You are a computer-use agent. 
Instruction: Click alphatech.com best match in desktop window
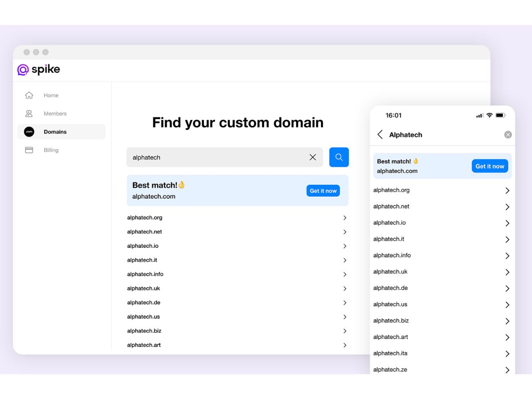tap(154, 196)
